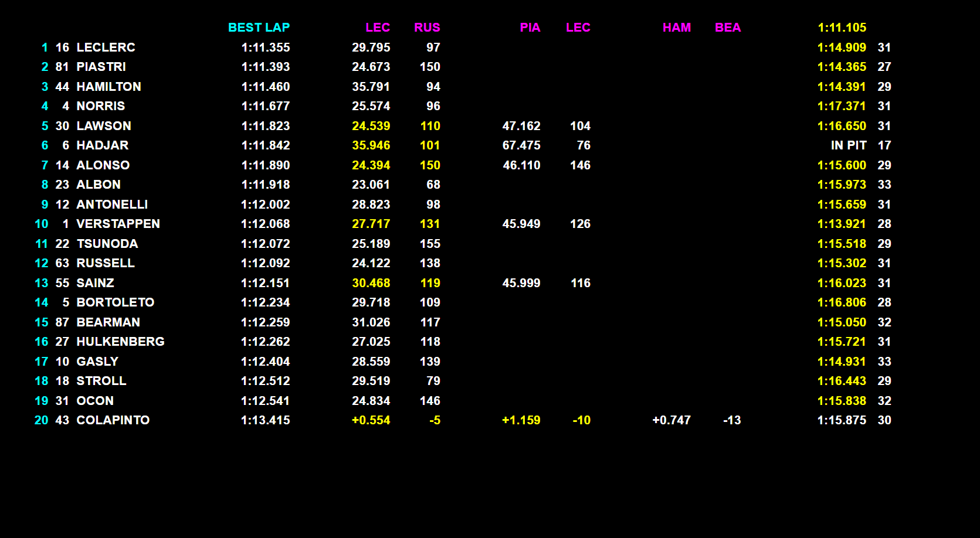
Task: Click the white +0.747 gap value
Action: 671,420
